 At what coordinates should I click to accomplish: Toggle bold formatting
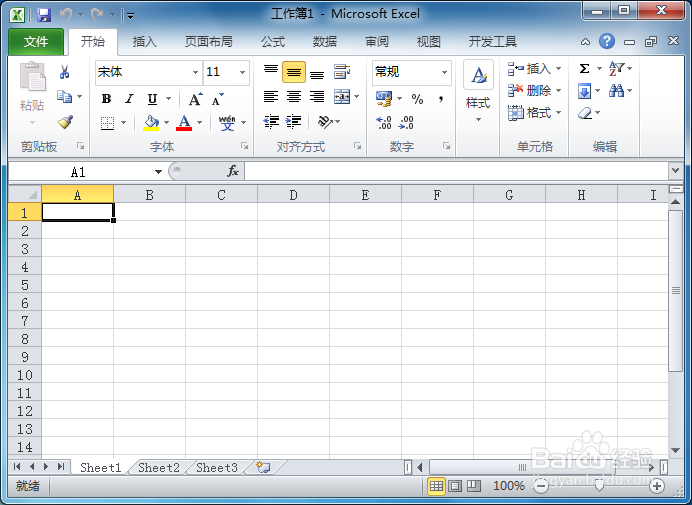click(x=106, y=99)
